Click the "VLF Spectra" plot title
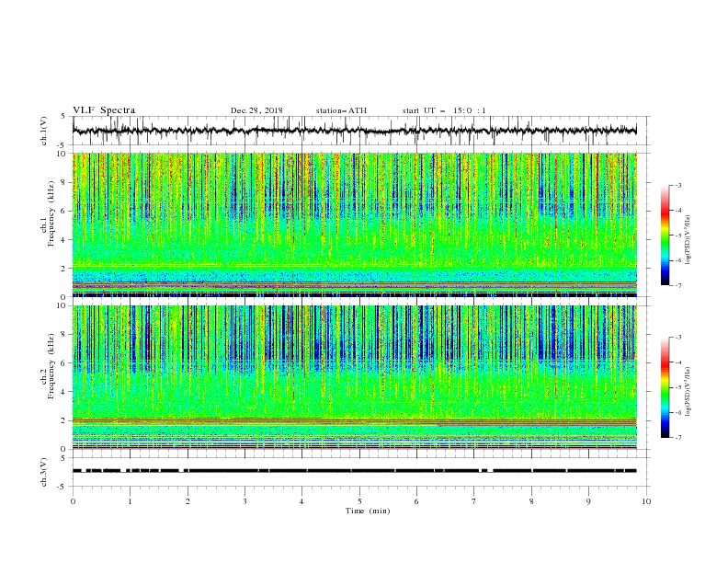The image size is (728, 563). (104, 110)
